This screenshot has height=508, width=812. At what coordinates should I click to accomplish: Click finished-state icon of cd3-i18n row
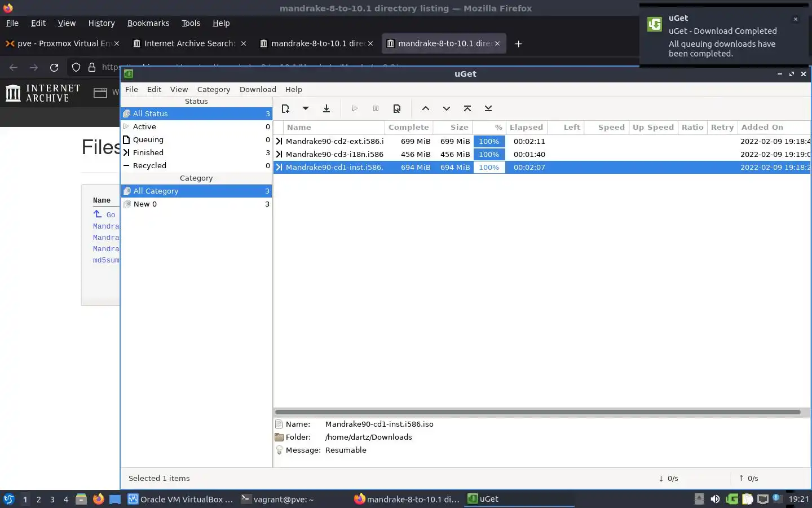pyautogui.click(x=279, y=154)
